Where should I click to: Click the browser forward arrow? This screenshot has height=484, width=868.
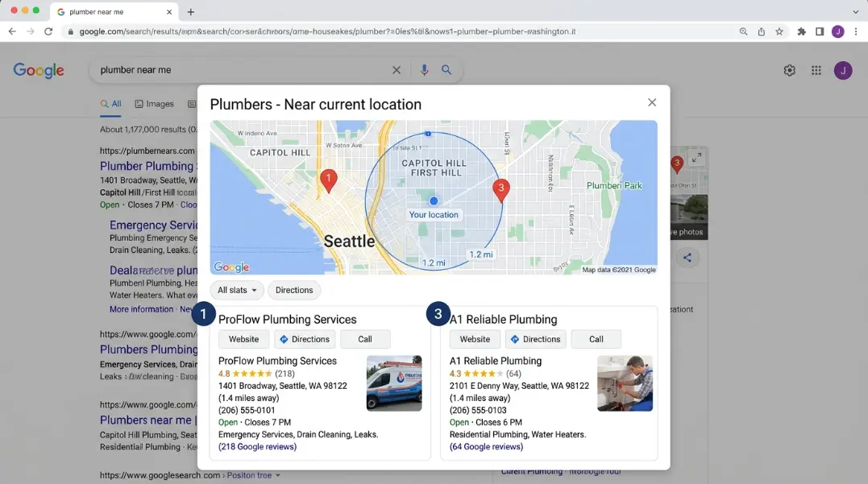click(x=31, y=31)
